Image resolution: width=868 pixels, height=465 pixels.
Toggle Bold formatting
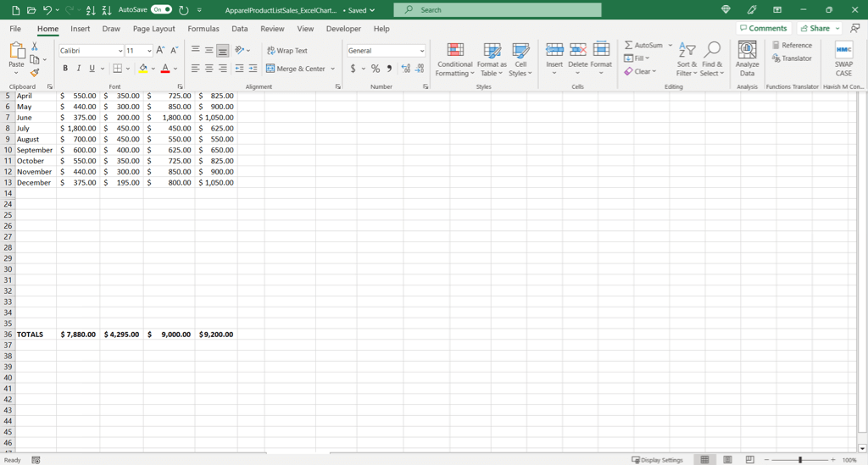(65, 69)
